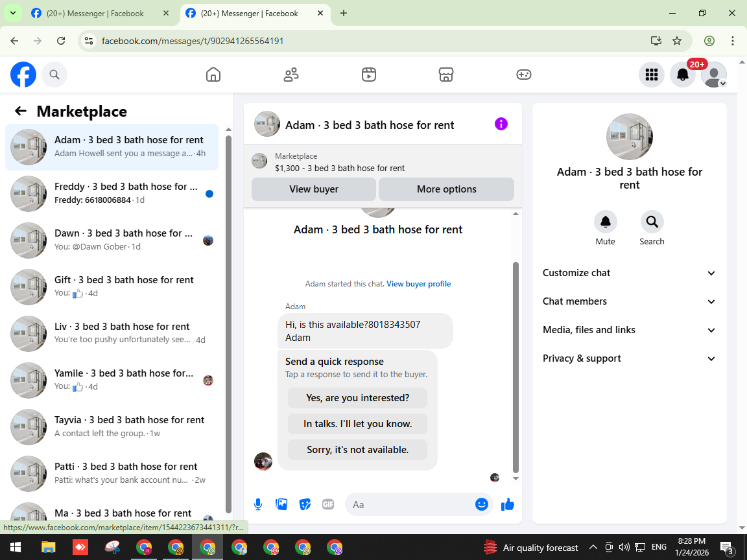747x560 pixels.
Task: Open File Explorer from the taskbar
Action: point(48,547)
